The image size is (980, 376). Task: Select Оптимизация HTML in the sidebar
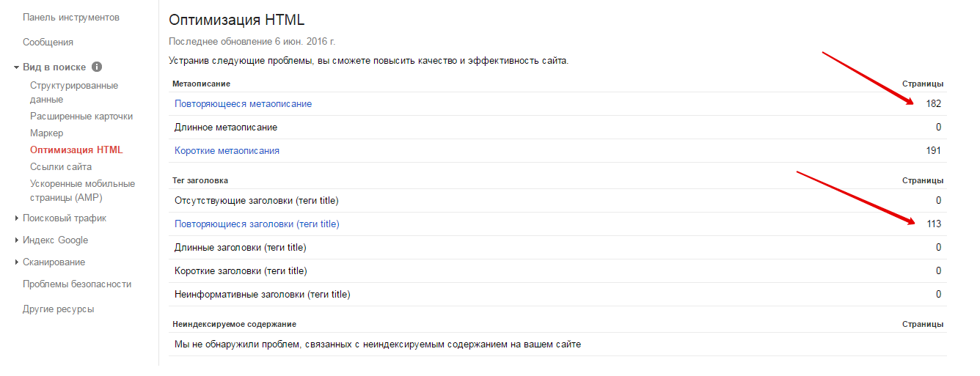click(x=76, y=150)
